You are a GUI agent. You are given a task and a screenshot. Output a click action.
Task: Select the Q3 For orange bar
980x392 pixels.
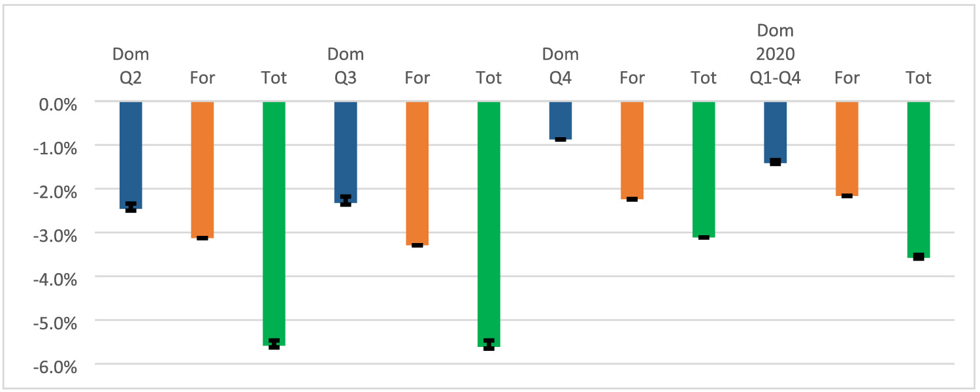point(417,173)
